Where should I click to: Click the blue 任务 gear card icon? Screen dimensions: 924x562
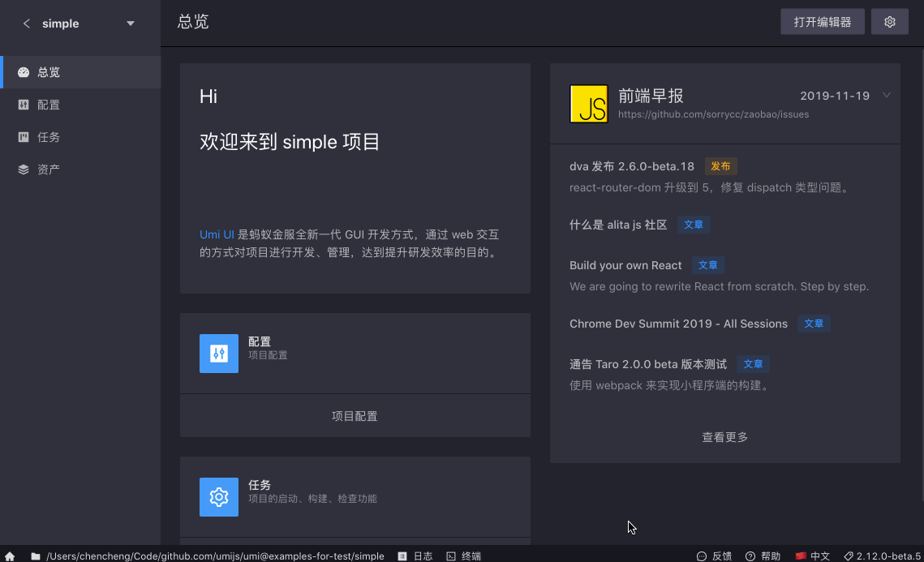pos(218,497)
